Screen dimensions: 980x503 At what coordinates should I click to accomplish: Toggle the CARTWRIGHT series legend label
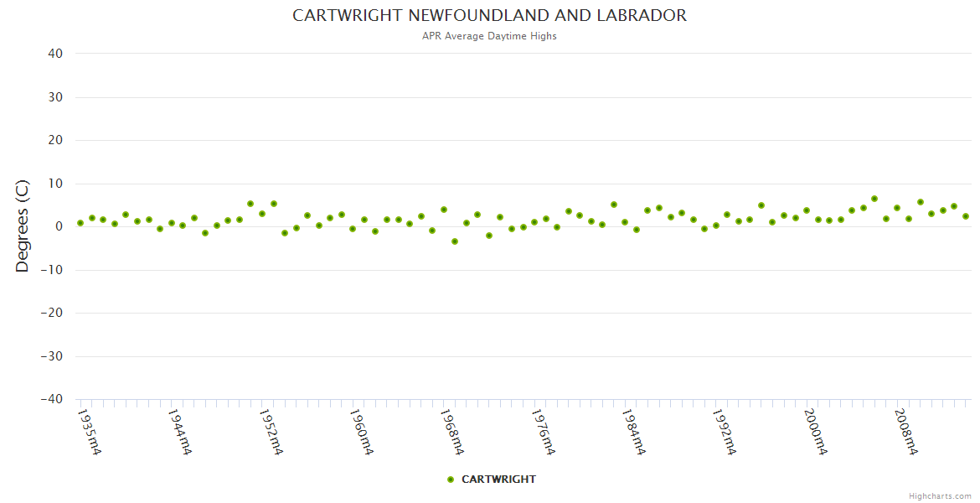(x=498, y=480)
